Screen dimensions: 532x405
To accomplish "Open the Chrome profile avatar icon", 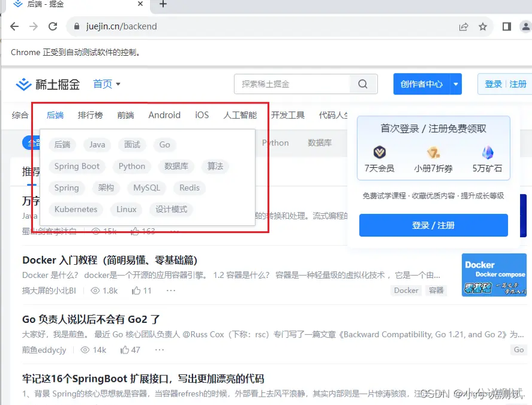I will pyautogui.click(x=525, y=26).
